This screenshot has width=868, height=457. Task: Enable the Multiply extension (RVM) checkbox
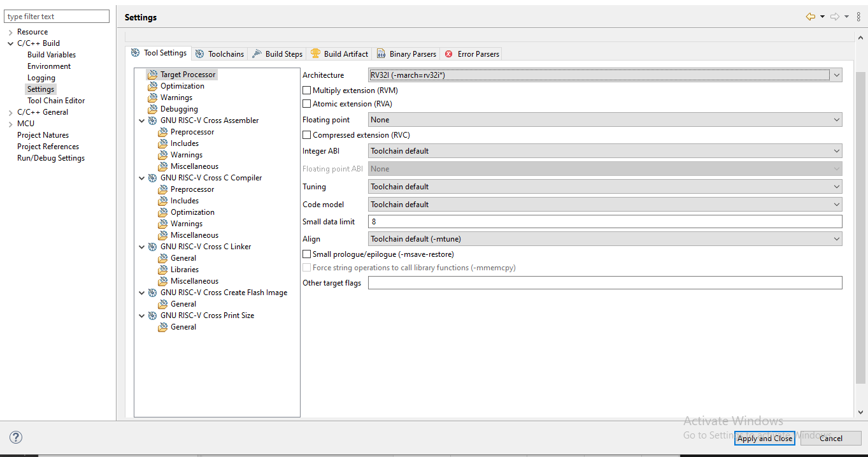tap(307, 91)
